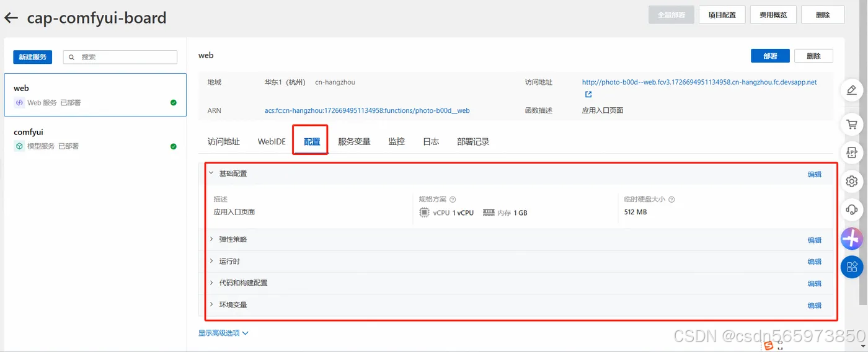Click the green deployed status icon for comfyui

[174, 146]
